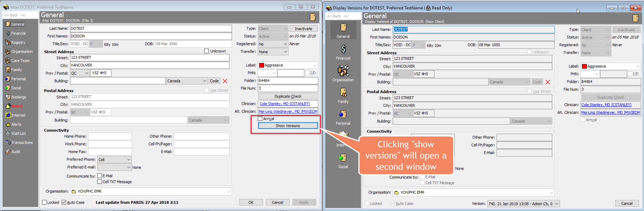The width and height of the screenshot is (644, 211).
Task: Enable the Locked checkbox in left window
Action: coord(44,202)
